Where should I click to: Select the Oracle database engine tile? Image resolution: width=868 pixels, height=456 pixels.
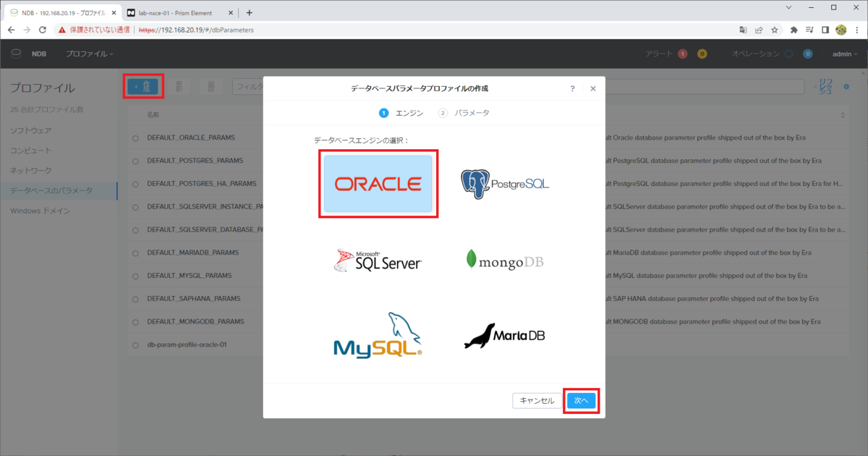(378, 183)
